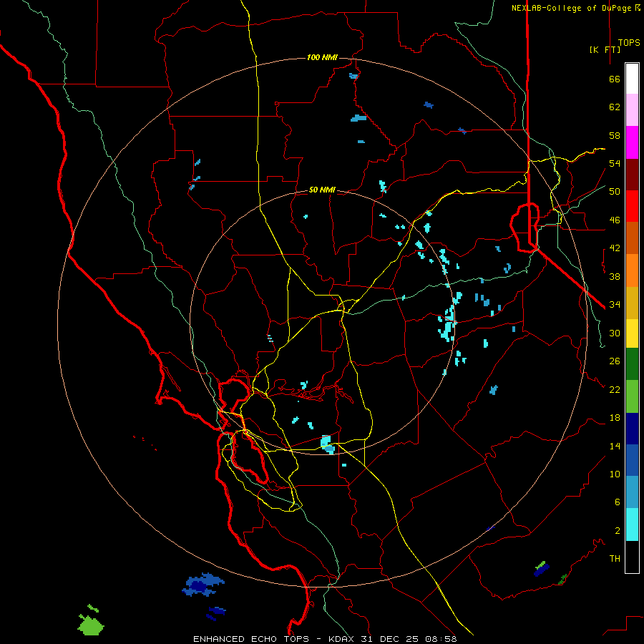Image resolution: width=644 pixels, height=644 pixels.
Task: Click the '42' legend value
Action: coord(615,248)
